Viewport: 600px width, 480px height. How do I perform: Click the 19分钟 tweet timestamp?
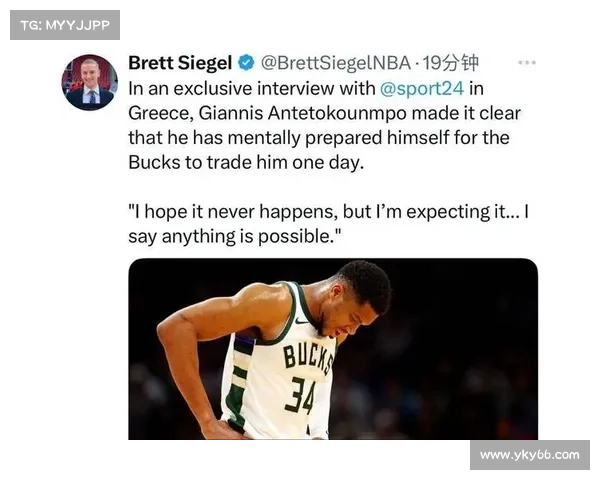pyautogui.click(x=450, y=63)
